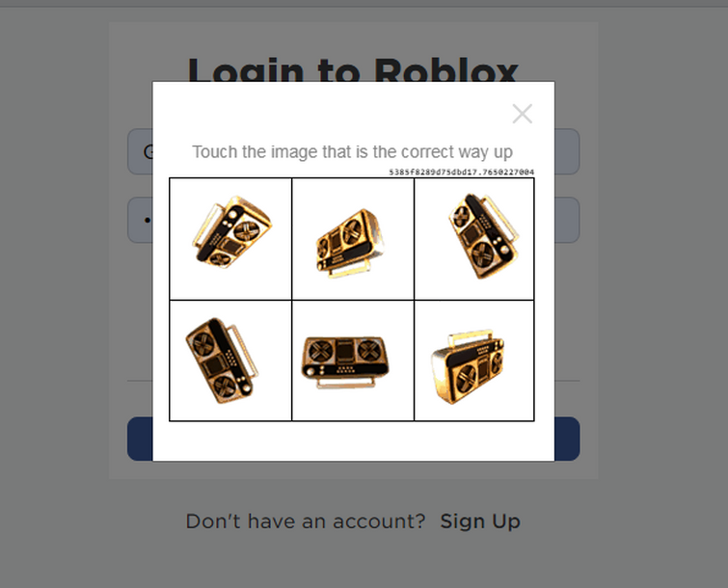
Task: Open the Sign Up link
Action: click(x=480, y=521)
